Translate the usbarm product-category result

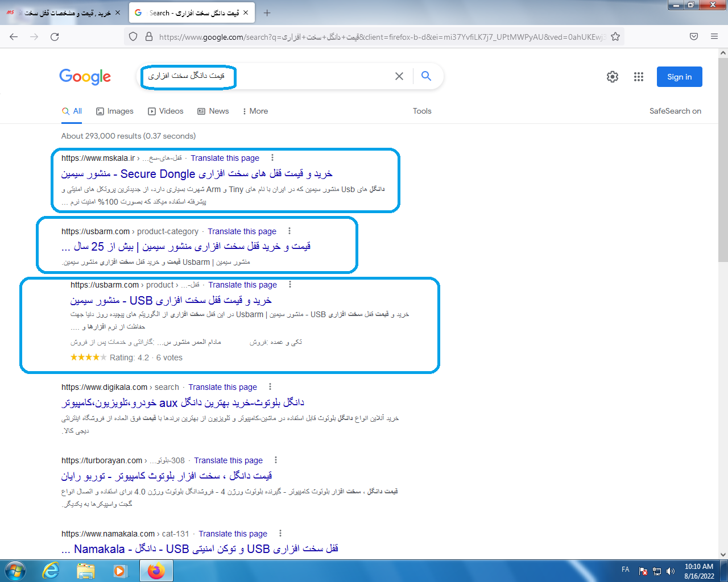click(x=242, y=231)
